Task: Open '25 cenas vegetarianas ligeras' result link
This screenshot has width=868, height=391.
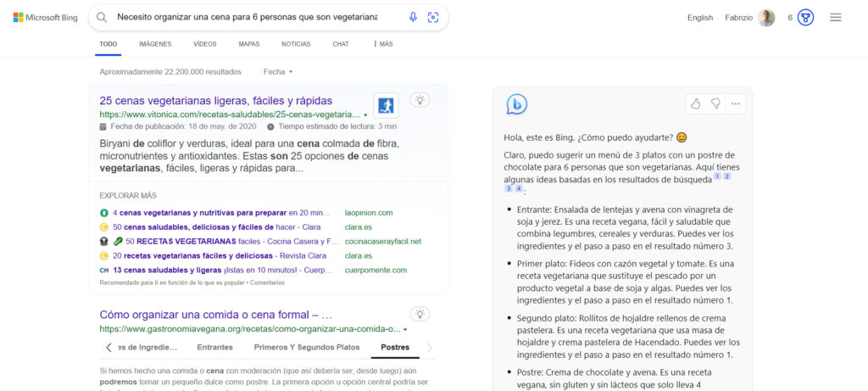Action: 215,101
